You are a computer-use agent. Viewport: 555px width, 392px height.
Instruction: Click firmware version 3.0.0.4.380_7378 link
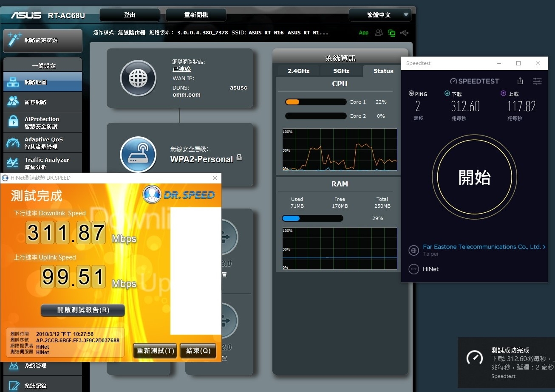(x=202, y=33)
